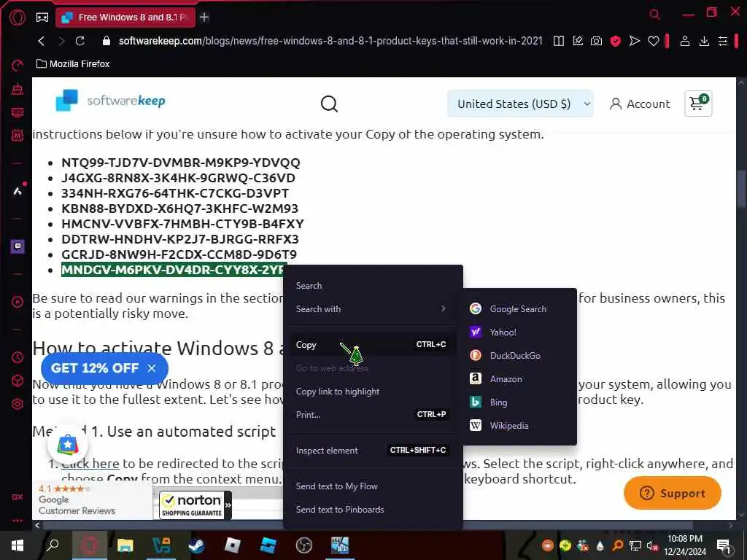Open History clock icon in sidebar

point(18,357)
